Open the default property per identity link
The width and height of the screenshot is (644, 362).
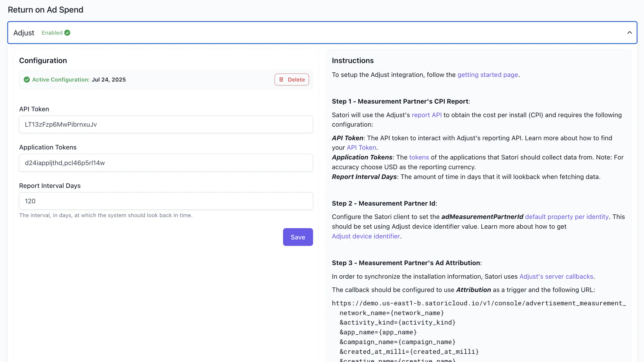[567, 217]
